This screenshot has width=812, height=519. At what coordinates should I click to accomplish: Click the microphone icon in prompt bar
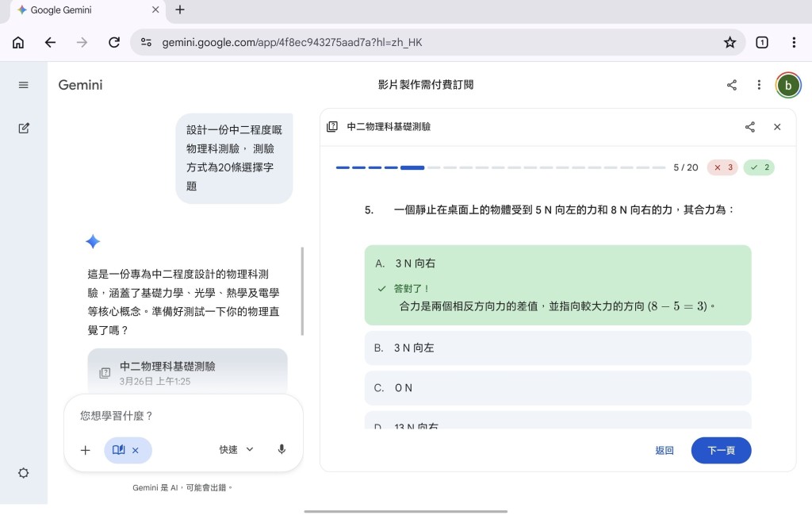(282, 449)
